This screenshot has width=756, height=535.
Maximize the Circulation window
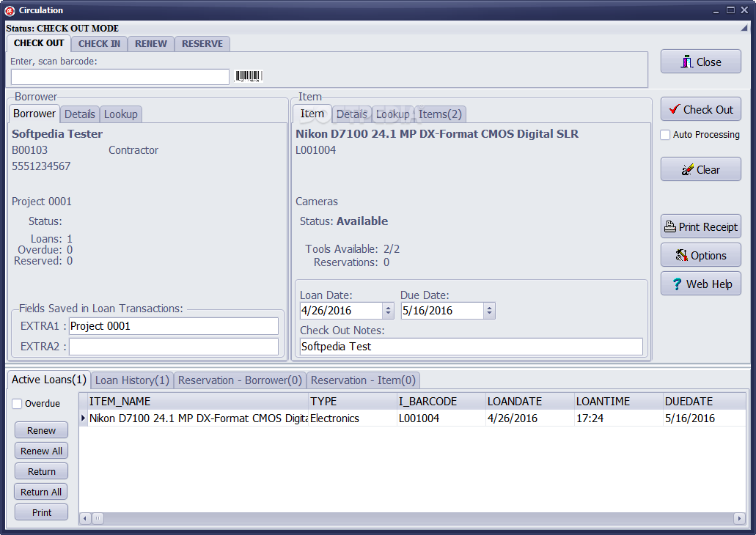tap(731, 10)
